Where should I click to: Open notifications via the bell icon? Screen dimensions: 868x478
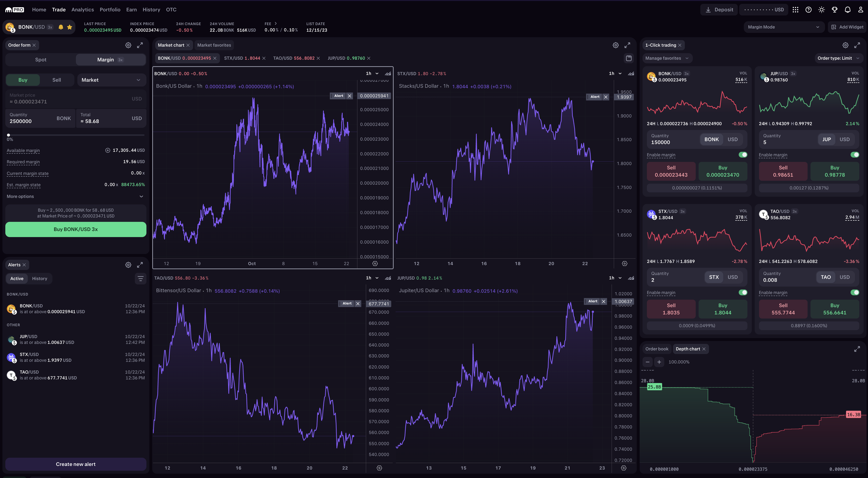pyautogui.click(x=848, y=9)
